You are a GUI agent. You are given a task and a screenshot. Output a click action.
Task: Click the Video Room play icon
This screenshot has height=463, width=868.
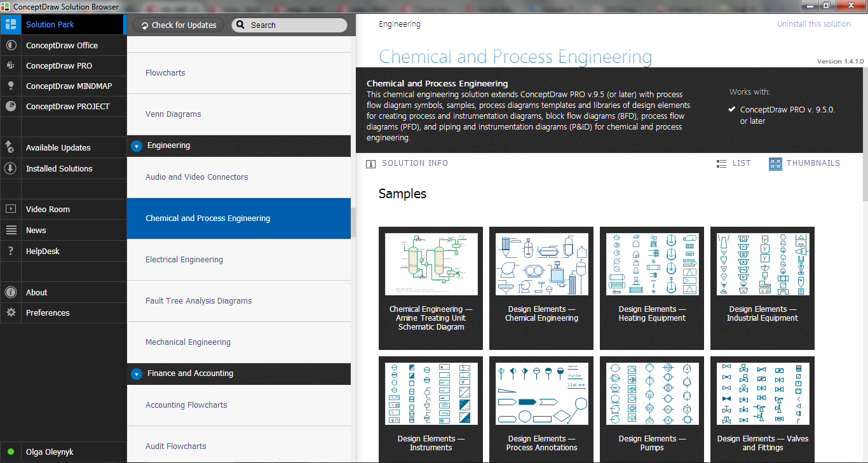click(11, 209)
